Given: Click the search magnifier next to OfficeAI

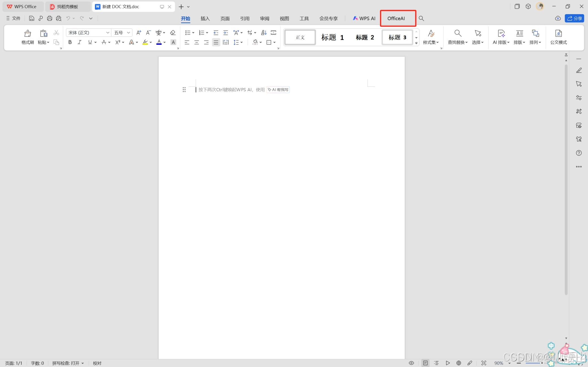Looking at the screenshot, I should (421, 18).
